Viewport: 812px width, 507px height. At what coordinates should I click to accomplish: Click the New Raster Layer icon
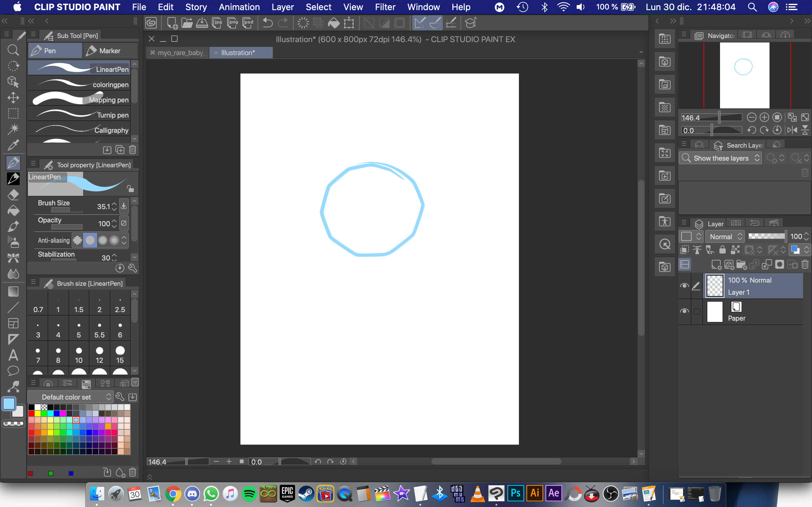click(716, 265)
